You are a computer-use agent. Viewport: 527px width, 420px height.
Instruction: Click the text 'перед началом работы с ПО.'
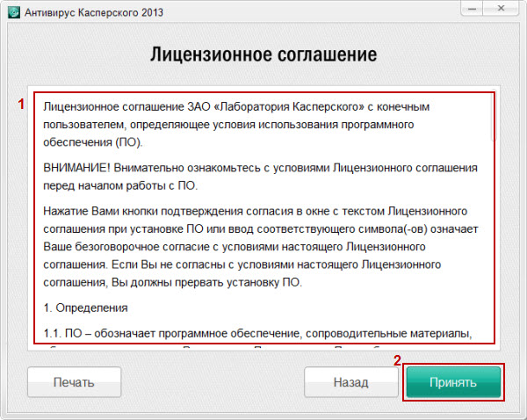(120, 185)
